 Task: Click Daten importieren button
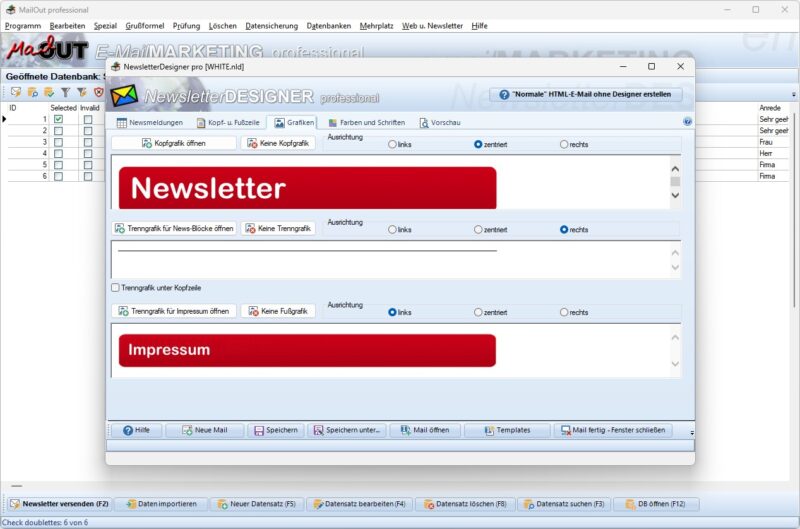tap(161, 504)
